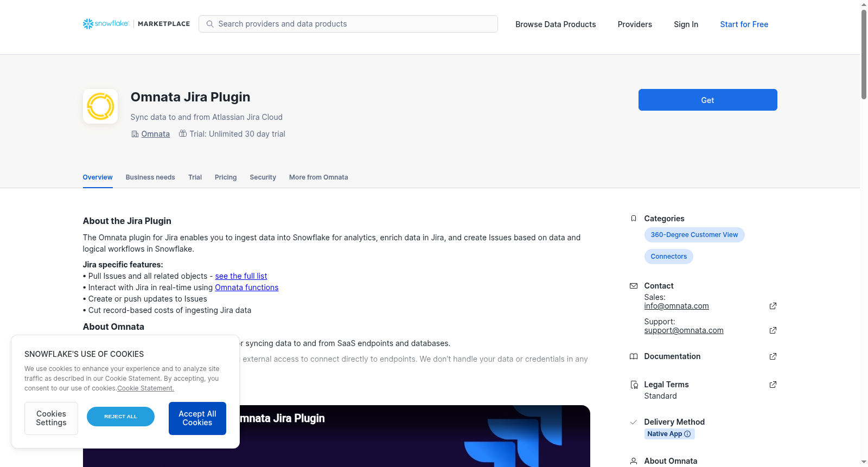
Task: Open the Business needs tab
Action: pos(150,177)
